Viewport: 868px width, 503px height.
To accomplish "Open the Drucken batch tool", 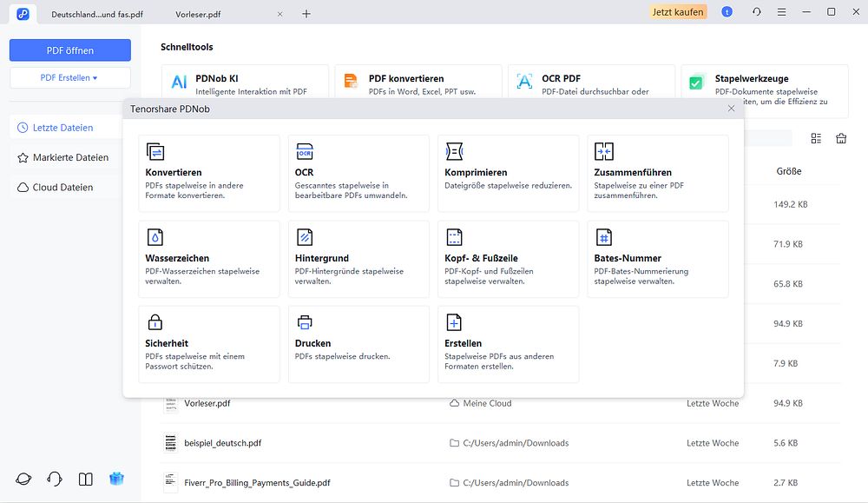I will coord(358,344).
